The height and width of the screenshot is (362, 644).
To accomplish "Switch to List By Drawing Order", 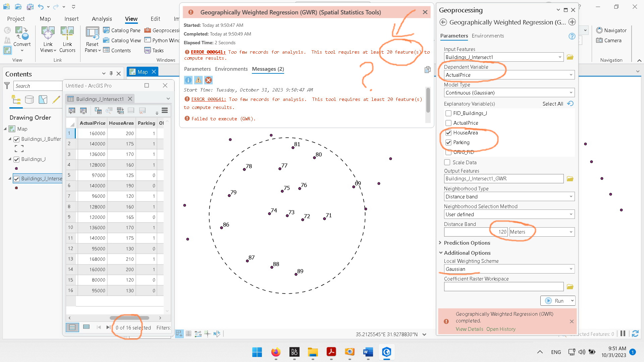I will coord(16,100).
